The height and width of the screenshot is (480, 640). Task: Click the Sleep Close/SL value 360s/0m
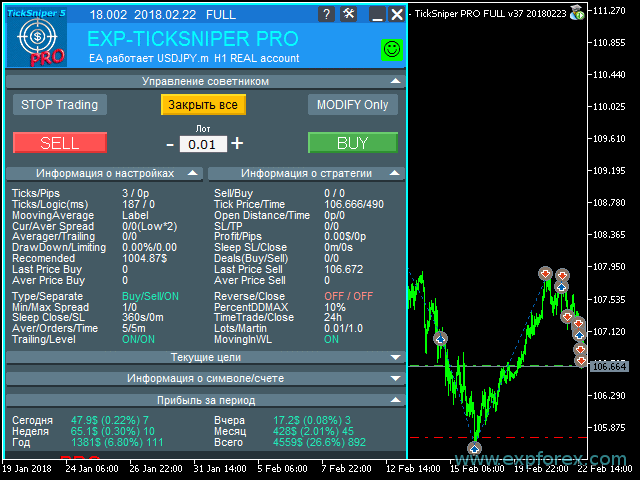click(143, 318)
